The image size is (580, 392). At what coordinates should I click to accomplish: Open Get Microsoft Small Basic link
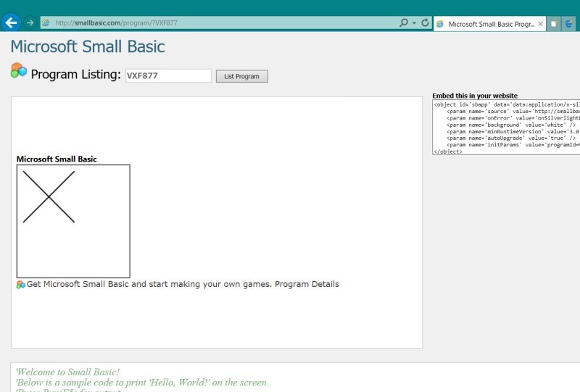point(149,284)
